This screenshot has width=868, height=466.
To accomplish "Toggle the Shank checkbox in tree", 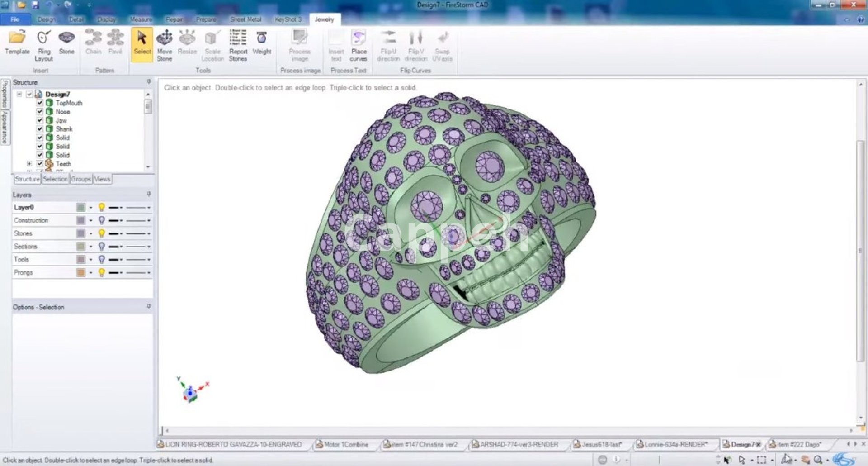I will (40, 129).
